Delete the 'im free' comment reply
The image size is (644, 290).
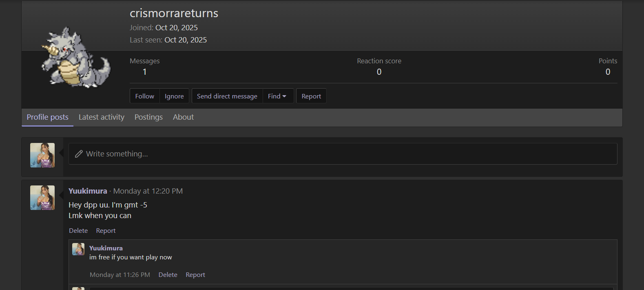click(168, 275)
